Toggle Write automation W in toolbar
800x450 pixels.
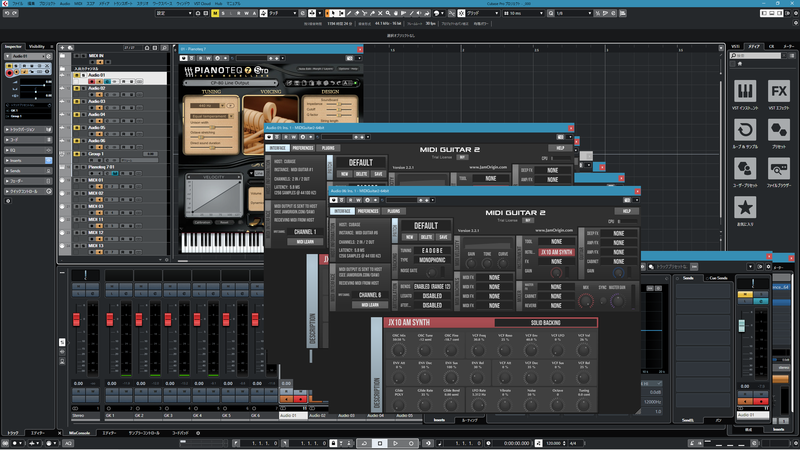(x=246, y=13)
